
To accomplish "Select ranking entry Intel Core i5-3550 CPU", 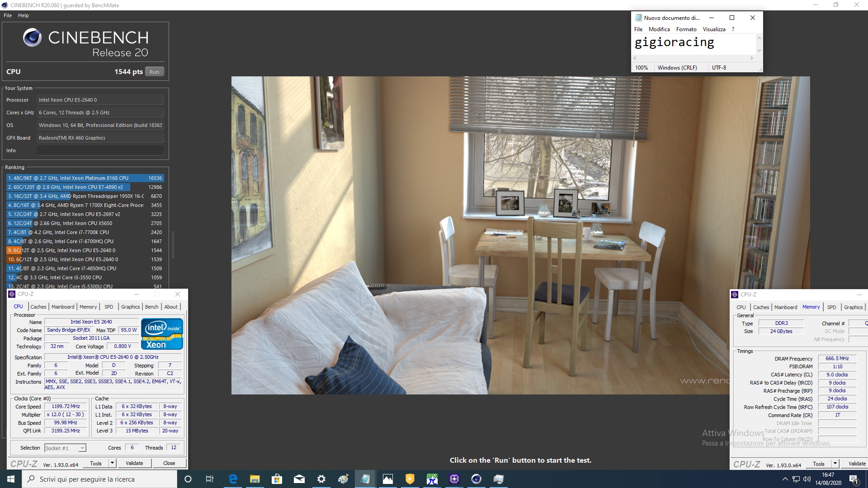I will pos(85,277).
